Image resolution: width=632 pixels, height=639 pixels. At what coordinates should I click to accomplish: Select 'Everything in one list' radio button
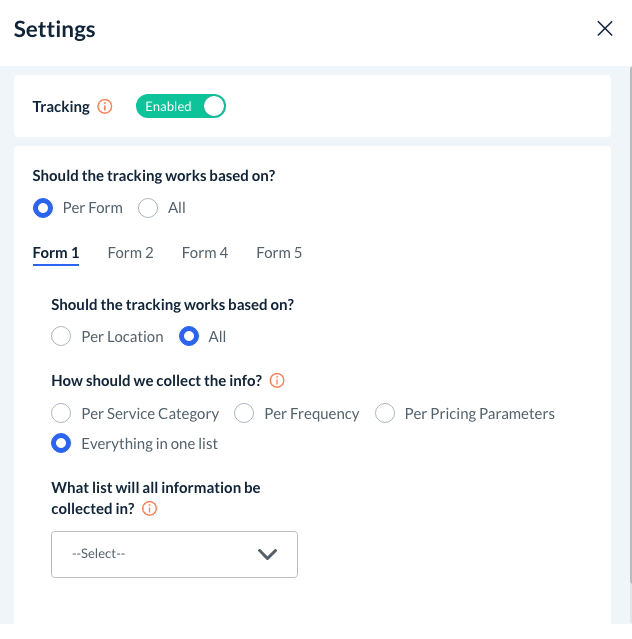pyautogui.click(x=62, y=443)
